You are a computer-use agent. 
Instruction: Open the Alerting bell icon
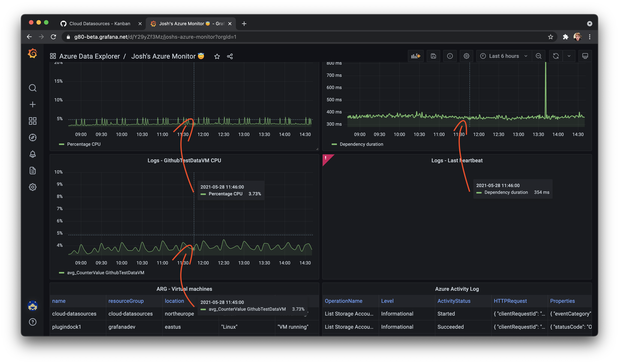click(x=33, y=154)
